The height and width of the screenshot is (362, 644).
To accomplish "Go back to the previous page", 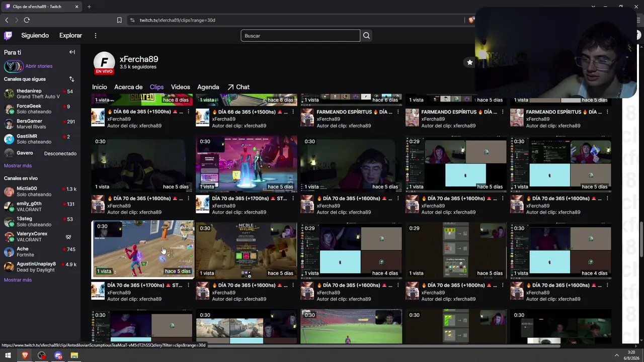I will (7, 20).
